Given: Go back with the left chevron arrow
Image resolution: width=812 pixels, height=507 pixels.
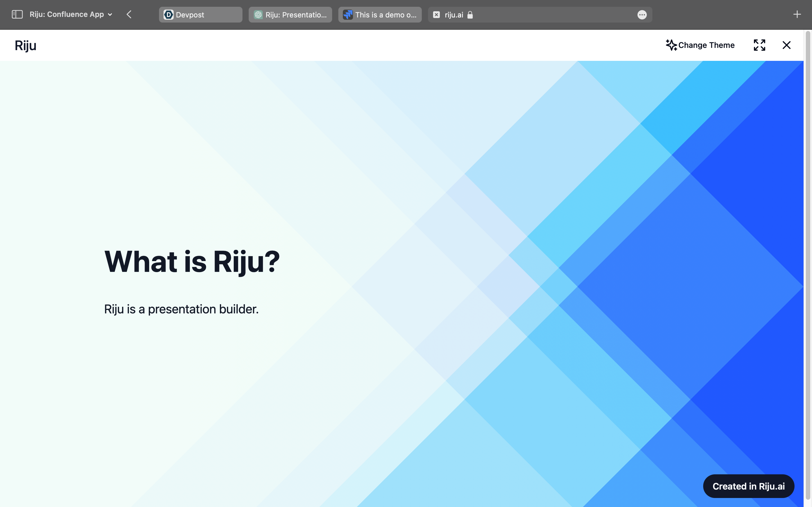Looking at the screenshot, I should [129, 14].
